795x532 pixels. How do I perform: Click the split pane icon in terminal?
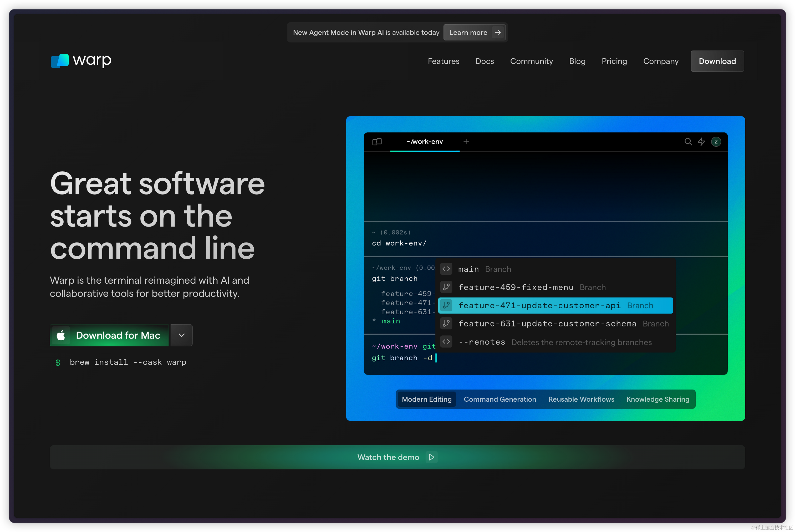[377, 142]
